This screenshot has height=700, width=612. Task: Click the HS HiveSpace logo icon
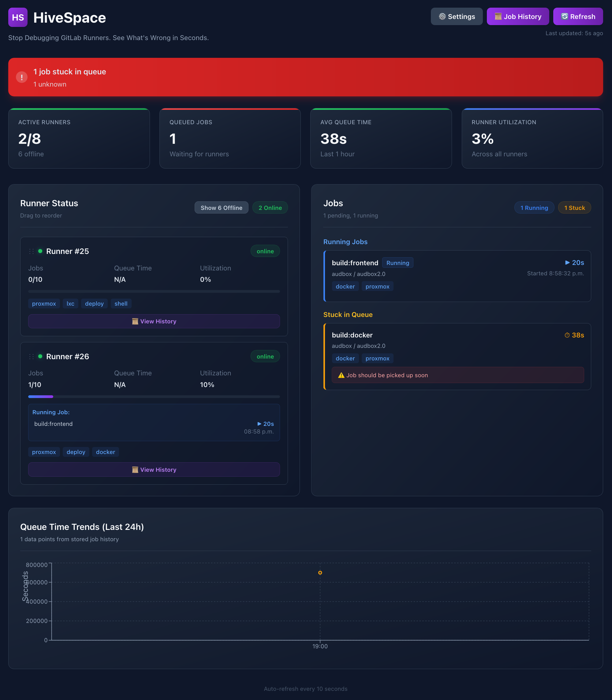[18, 17]
